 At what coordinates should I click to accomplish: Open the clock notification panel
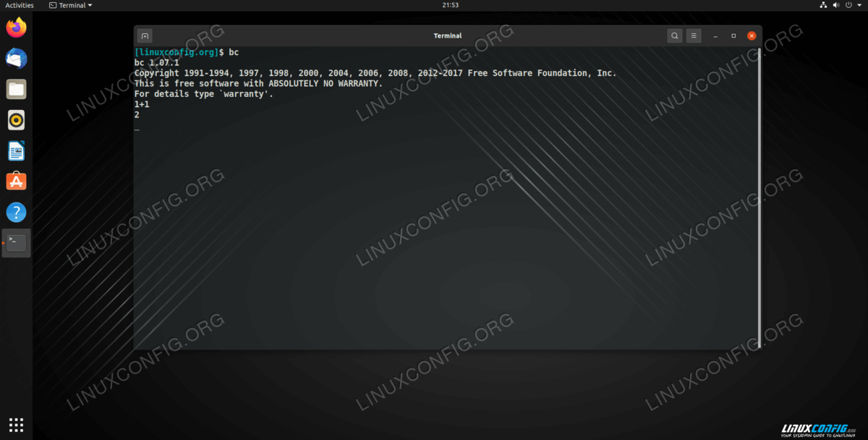tap(450, 5)
